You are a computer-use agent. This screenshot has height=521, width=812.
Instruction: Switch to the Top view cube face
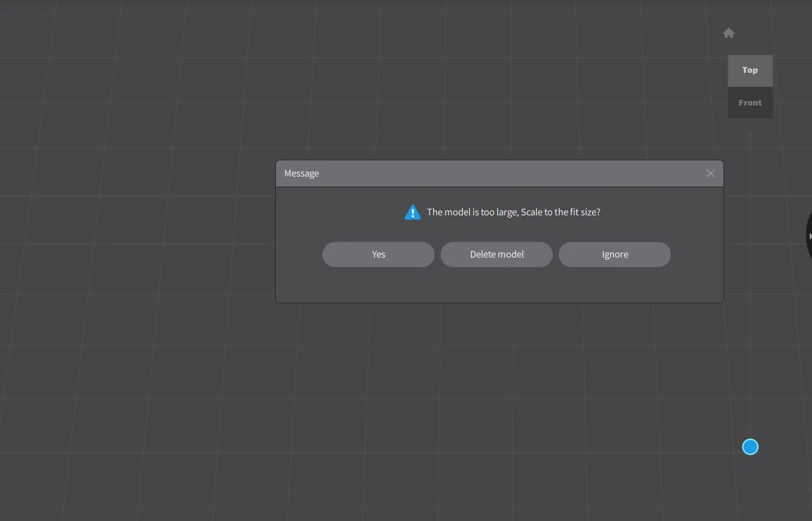click(750, 71)
